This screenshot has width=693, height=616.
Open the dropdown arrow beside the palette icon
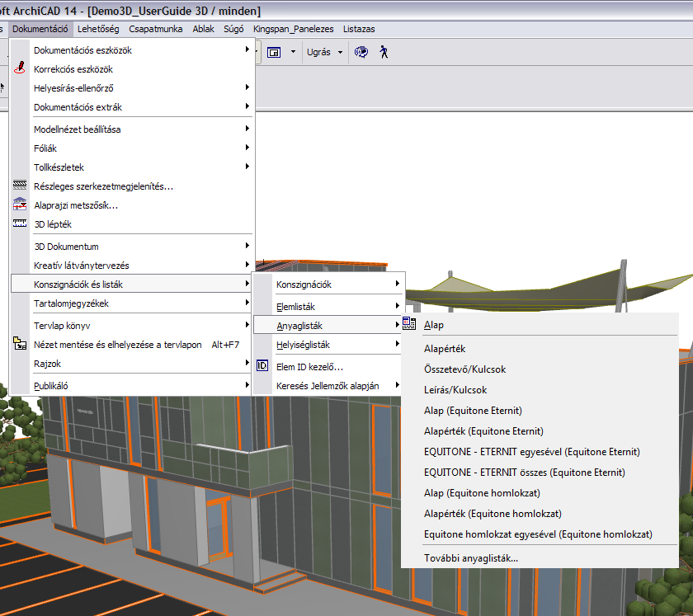tap(293, 52)
